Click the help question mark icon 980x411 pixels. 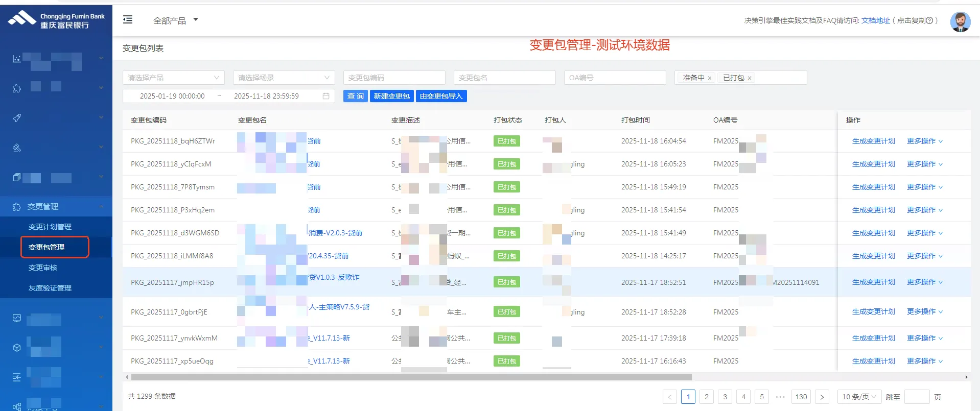pos(929,20)
